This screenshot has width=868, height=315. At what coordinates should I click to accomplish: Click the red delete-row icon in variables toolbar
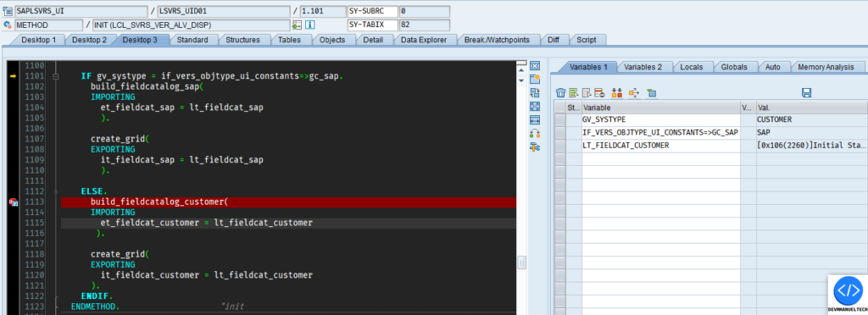pos(599,93)
